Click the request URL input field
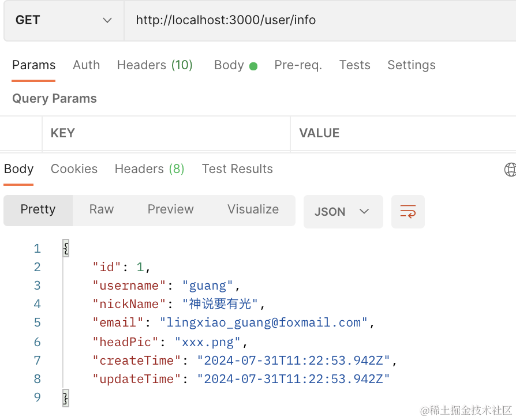516x420 pixels. (317, 20)
